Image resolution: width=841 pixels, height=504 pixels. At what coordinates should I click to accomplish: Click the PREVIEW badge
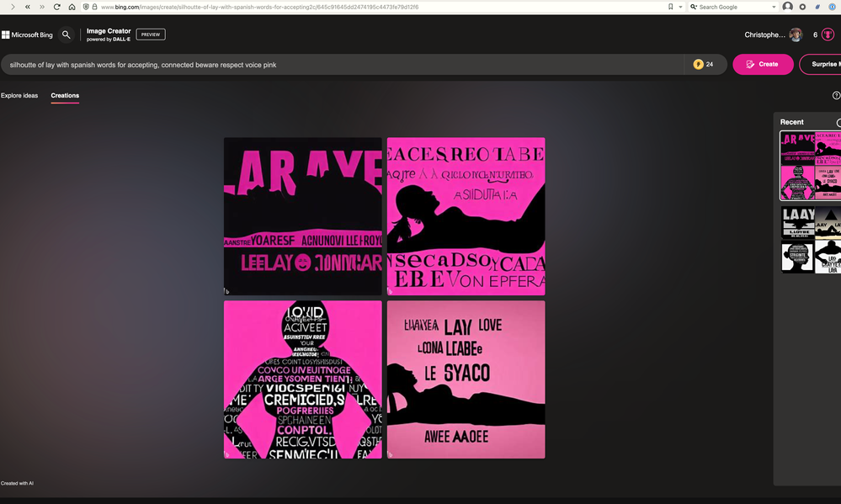pos(151,34)
